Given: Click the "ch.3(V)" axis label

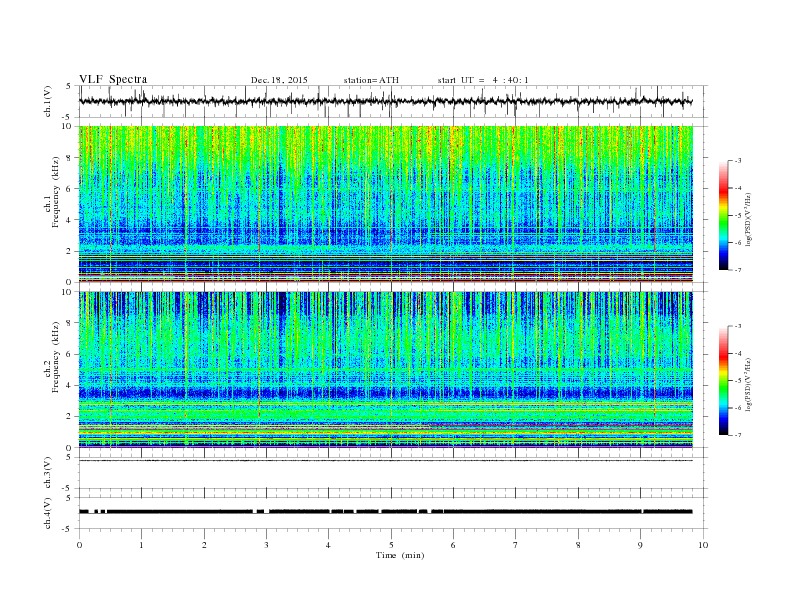Looking at the screenshot, I should point(48,473).
